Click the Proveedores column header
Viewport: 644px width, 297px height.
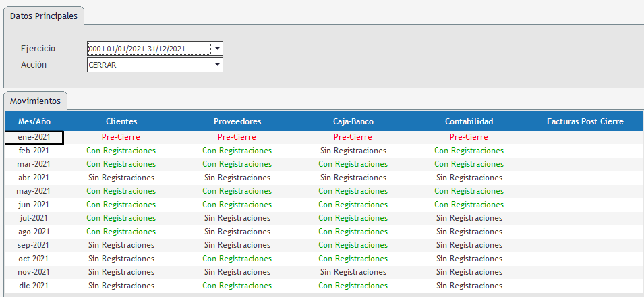pos(237,122)
